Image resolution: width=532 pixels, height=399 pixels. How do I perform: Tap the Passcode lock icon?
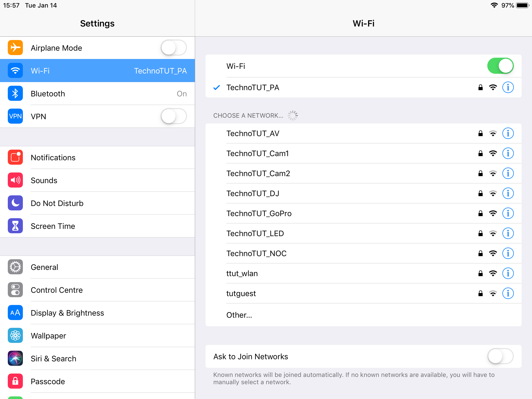pyautogui.click(x=15, y=381)
